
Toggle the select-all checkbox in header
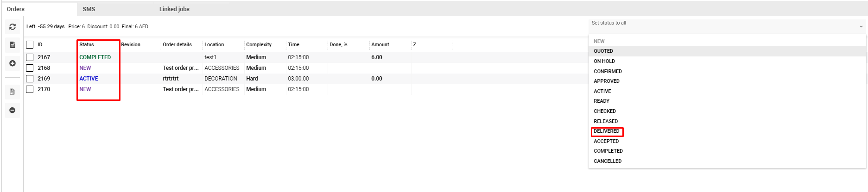tap(30, 44)
